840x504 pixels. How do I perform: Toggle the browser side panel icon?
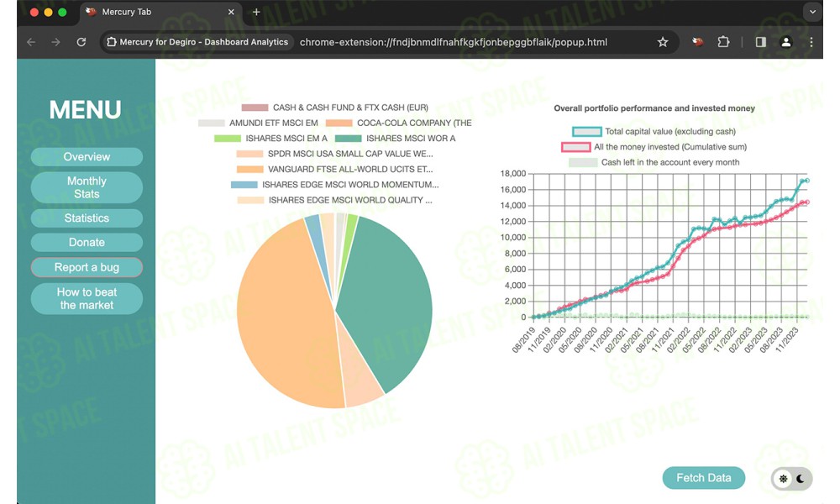tap(761, 42)
